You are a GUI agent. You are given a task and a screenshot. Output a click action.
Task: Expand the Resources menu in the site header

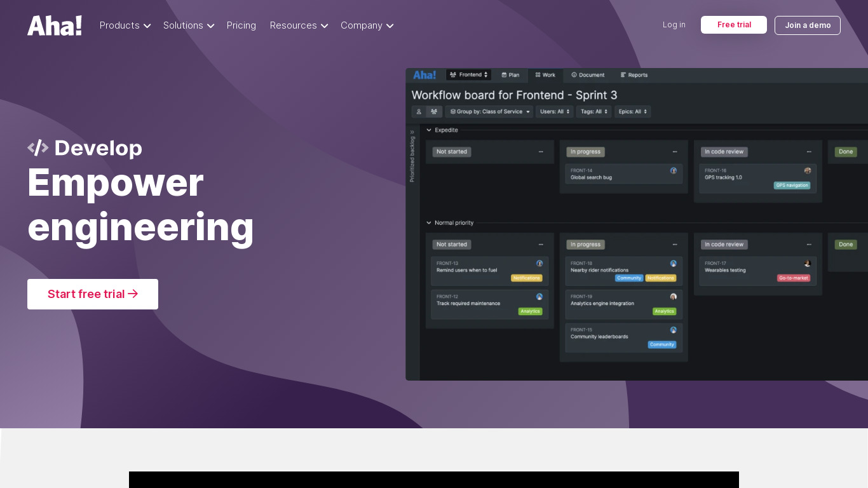(x=299, y=25)
